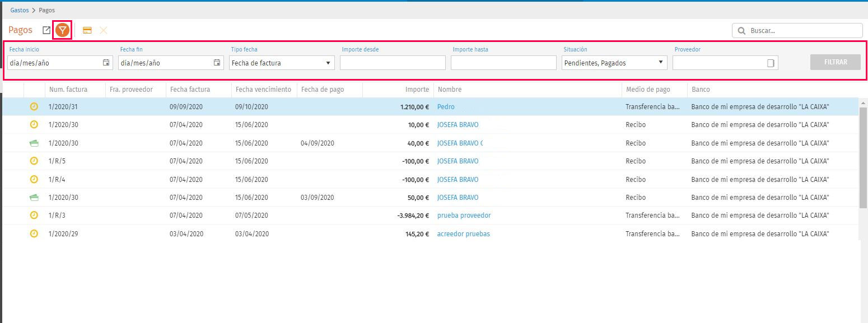Open the acreedor pruebas supplier link
Viewport: 868px width, 323px height.
(463, 233)
